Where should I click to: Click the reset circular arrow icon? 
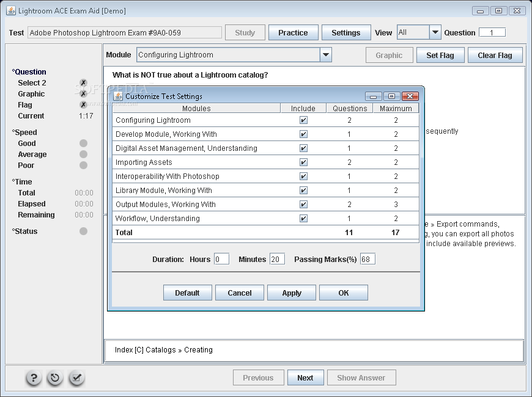55,377
